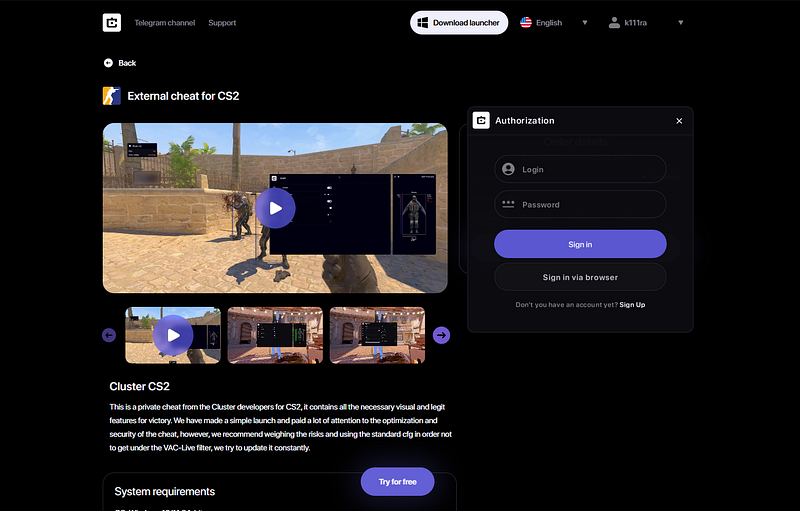
Task: Close the Authorization dialog
Action: [x=679, y=121]
